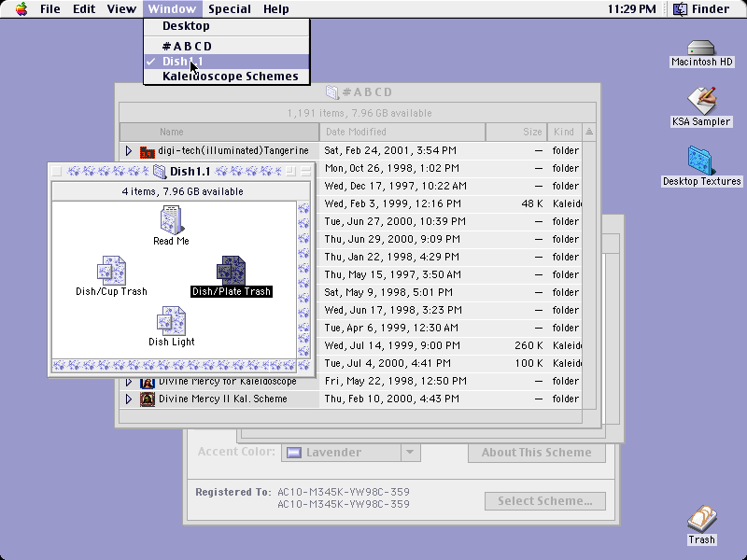Expand the Divine Mercy for Kaleidoscope folder

point(129,382)
